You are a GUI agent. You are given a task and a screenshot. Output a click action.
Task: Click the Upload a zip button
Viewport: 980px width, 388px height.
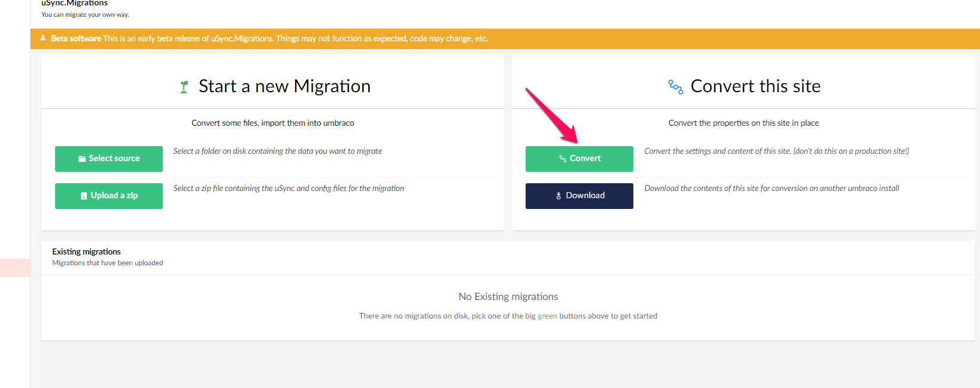pyautogui.click(x=109, y=196)
